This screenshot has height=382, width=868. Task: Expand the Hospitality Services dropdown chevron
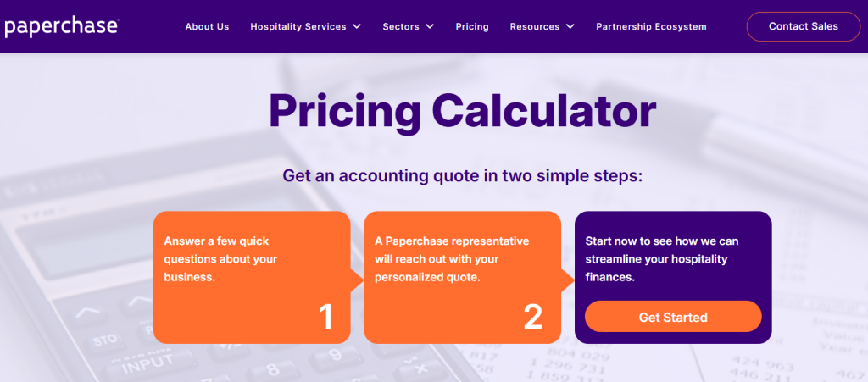[x=357, y=26]
